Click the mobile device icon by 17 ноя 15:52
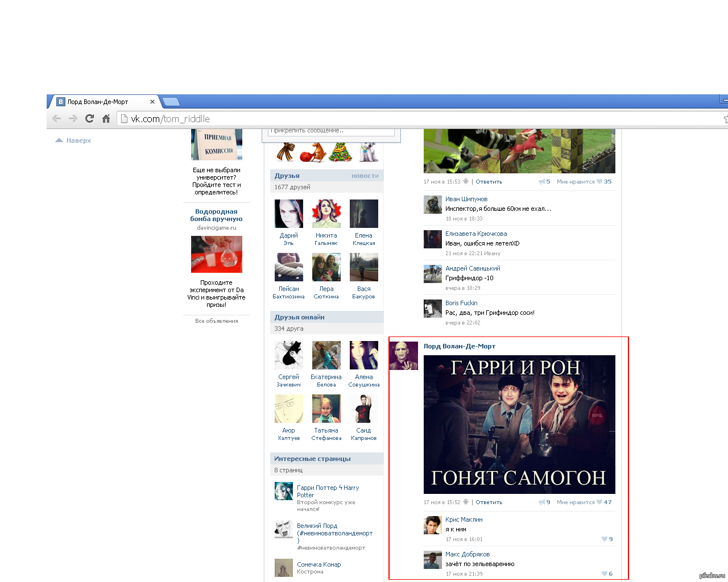This screenshot has height=582, width=728. (466, 502)
